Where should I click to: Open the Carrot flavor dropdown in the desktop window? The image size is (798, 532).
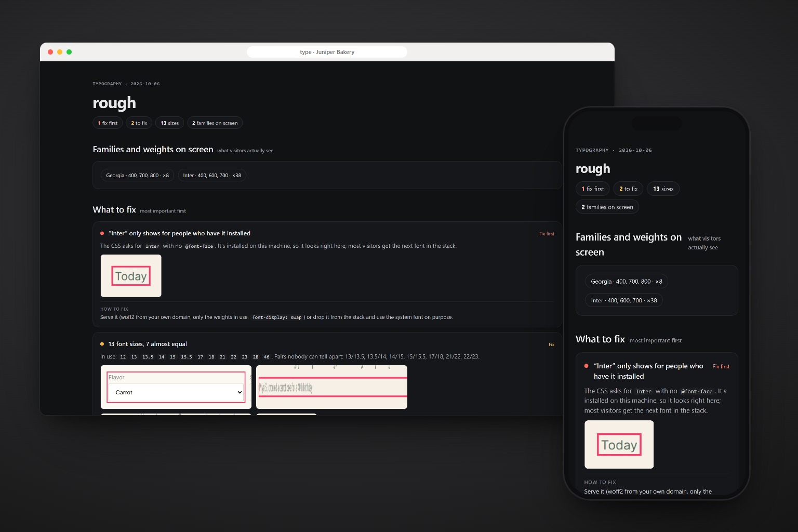point(176,392)
